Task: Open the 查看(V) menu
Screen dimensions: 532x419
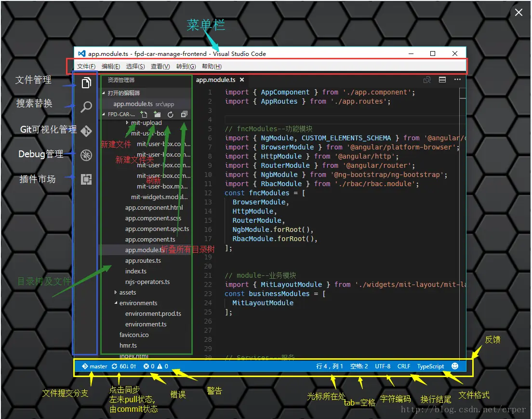Action: coord(160,66)
